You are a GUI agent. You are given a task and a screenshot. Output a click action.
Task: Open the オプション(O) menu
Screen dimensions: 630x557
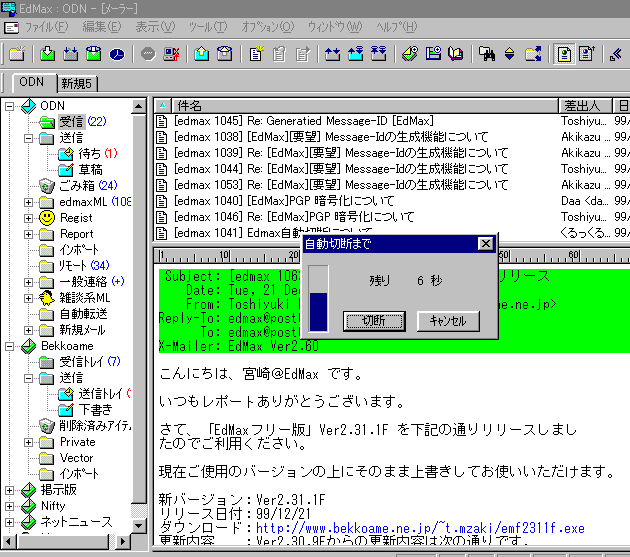pyautogui.click(x=268, y=27)
